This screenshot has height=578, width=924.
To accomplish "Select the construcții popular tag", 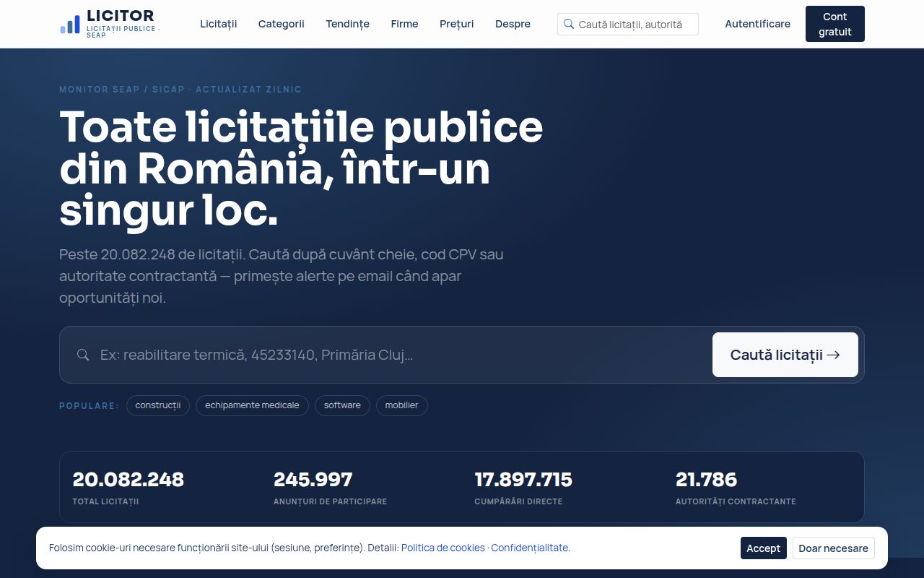I will tap(158, 405).
